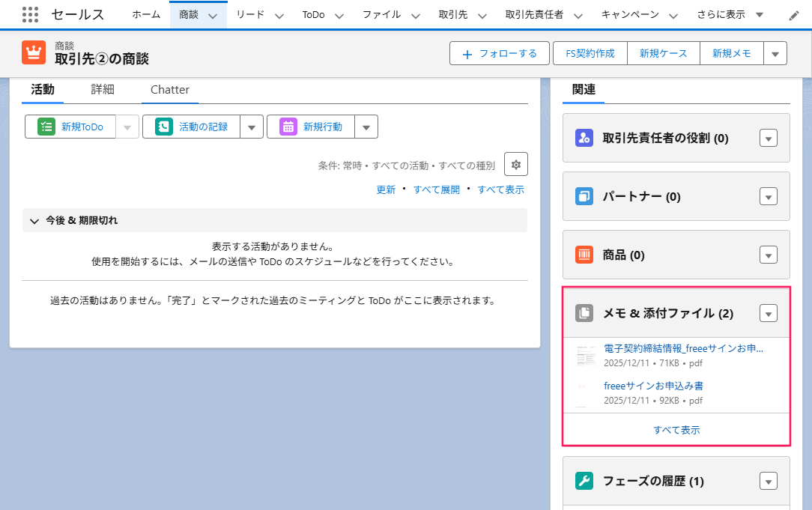Viewport: 812px width, 510px height.
Task: Click the 商品 orange icon
Action: pyautogui.click(x=584, y=255)
